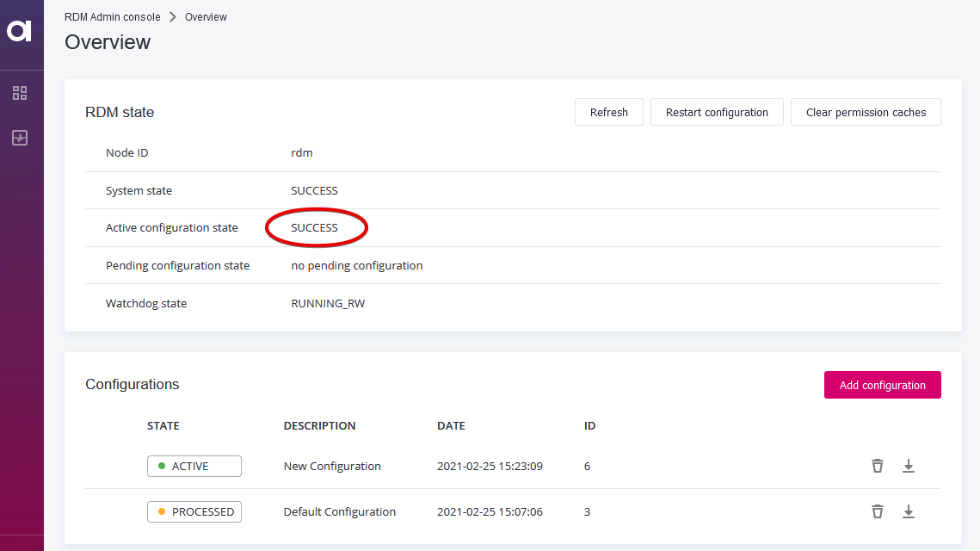Delete Default Configuration using its trash icon
Image resolution: width=980 pixels, height=551 pixels.
pos(877,511)
